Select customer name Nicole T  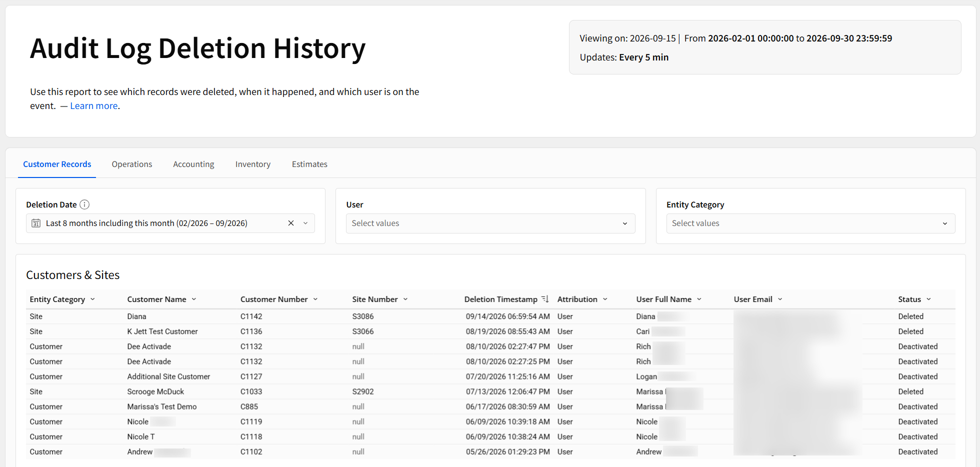(x=141, y=436)
